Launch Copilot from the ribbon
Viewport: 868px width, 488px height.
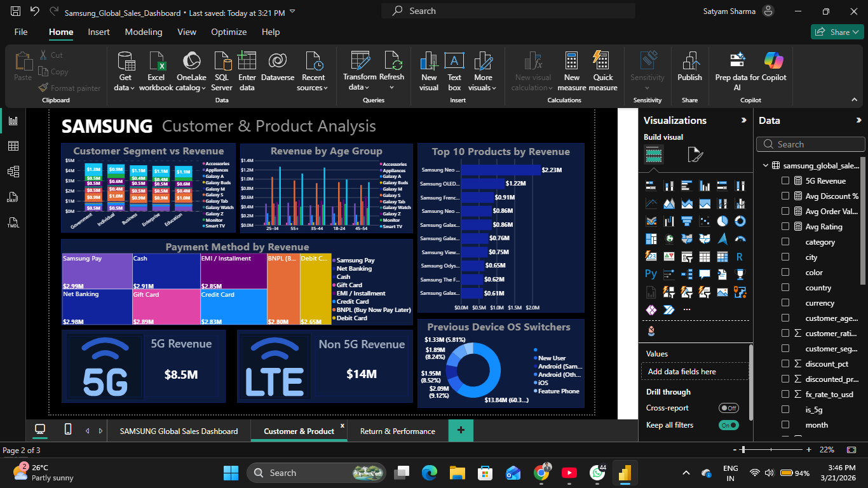click(x=774, y=67)
